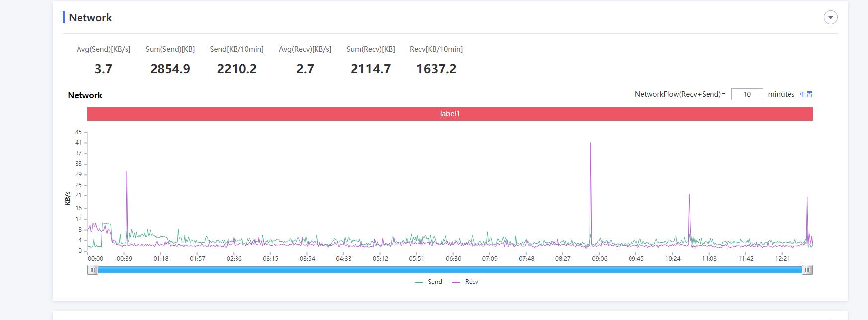Click the Sum(Recv)[KB] metric label

click(x=371, y=49)
